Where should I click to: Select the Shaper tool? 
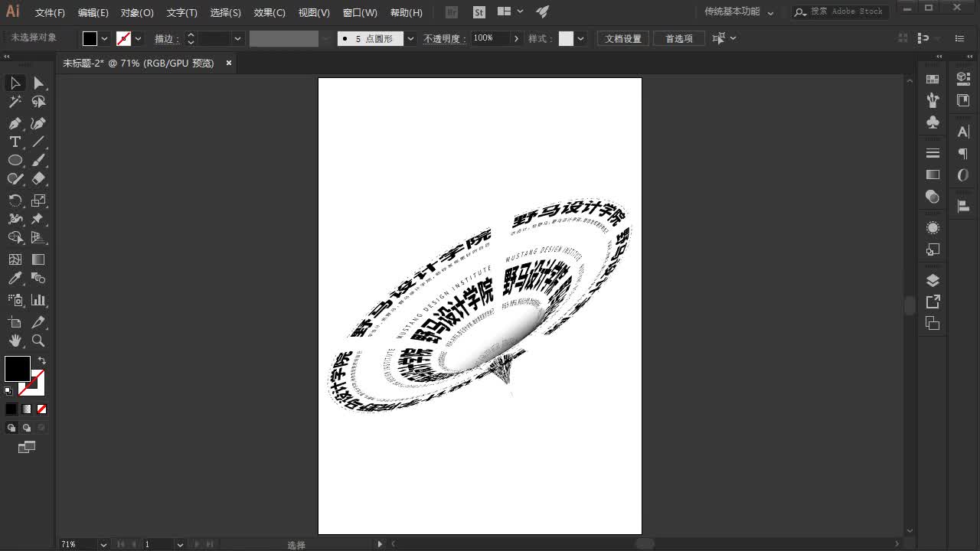point(15,178)
